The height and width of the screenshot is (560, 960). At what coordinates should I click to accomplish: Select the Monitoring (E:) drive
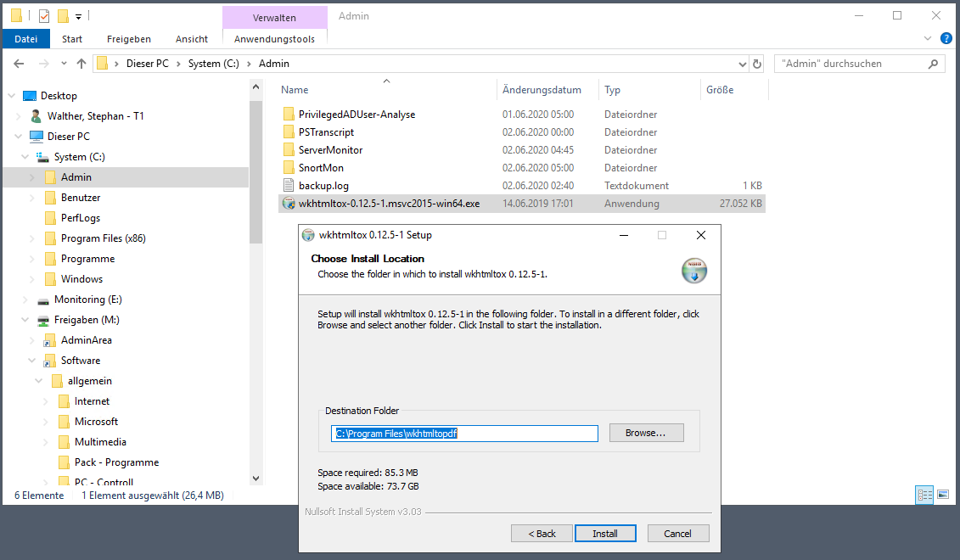87,300
